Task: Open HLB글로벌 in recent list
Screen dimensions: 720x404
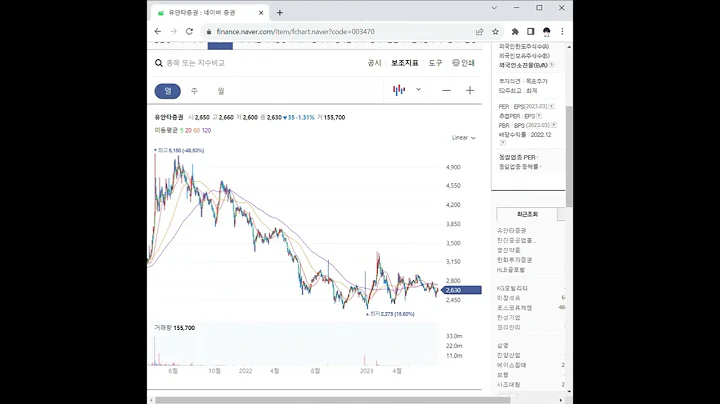Action: pyautogui.click(x=511, y=269)
